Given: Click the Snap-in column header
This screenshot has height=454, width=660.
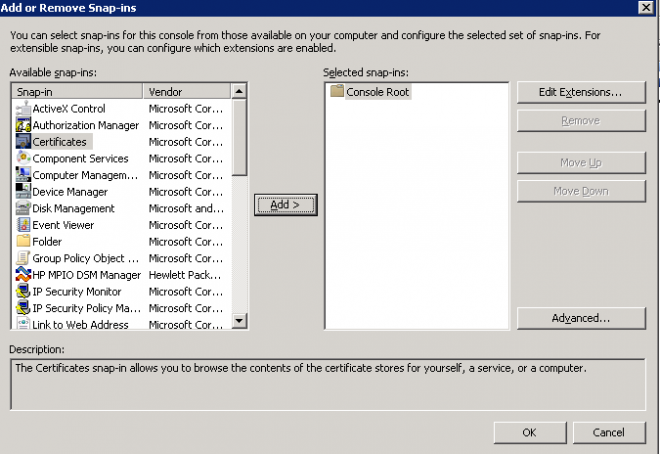Looking at the screenshot, I should pos(78,91).
